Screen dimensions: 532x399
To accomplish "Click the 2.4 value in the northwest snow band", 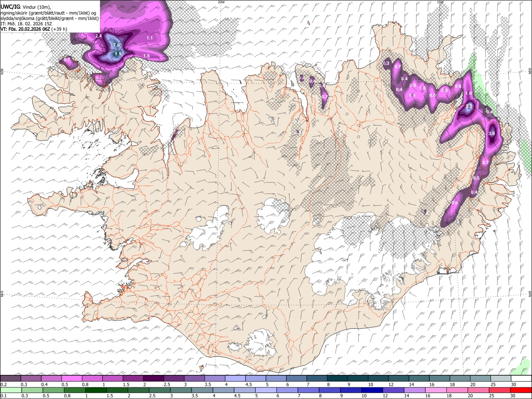I will [99, 36].
